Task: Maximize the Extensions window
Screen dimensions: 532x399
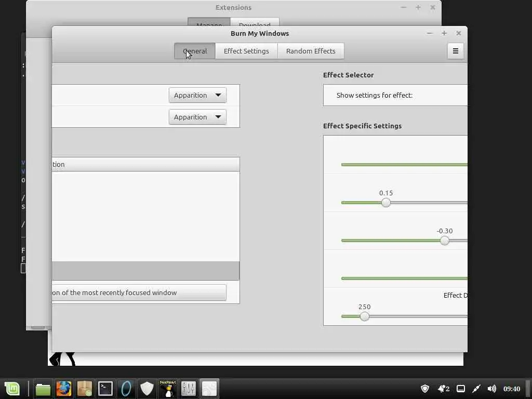Action: point(418,7)
